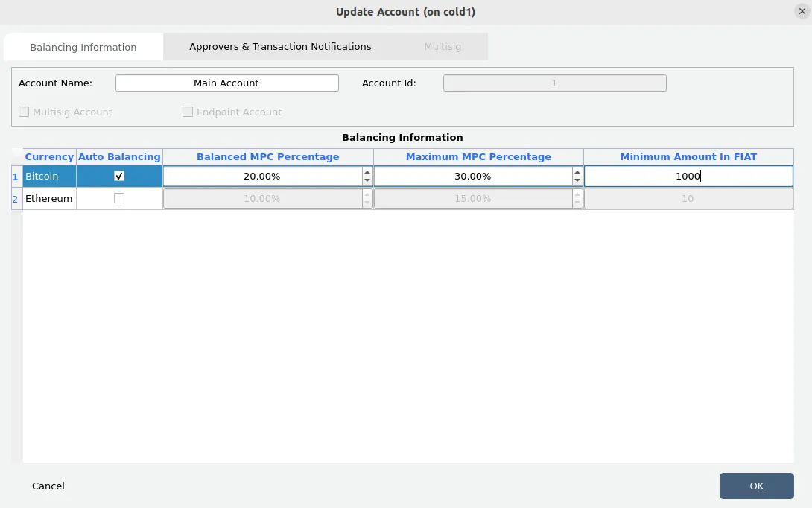Increase Bitcoin Balanced MPC Percentage
This screenshot has height=508, width=812.
367,172
